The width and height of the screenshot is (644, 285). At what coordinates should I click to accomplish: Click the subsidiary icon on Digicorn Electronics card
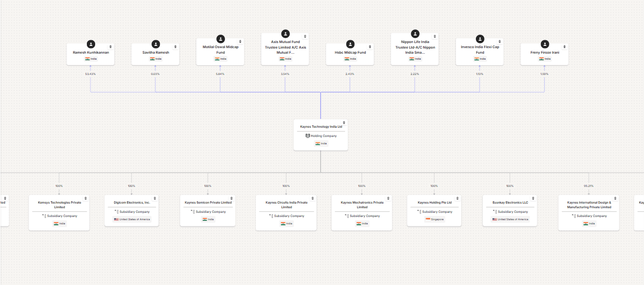coord(117,211)
